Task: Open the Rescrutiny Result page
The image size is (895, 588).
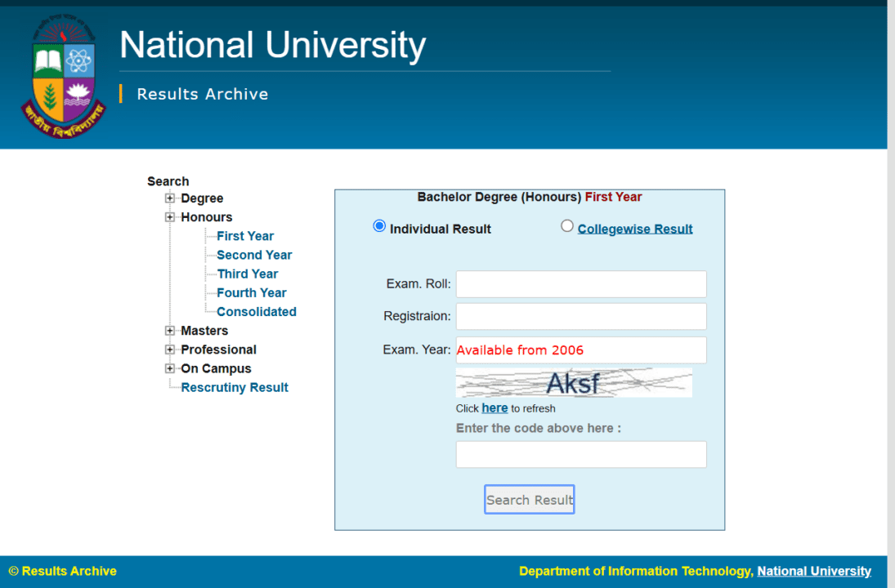Action: [235, 387]
